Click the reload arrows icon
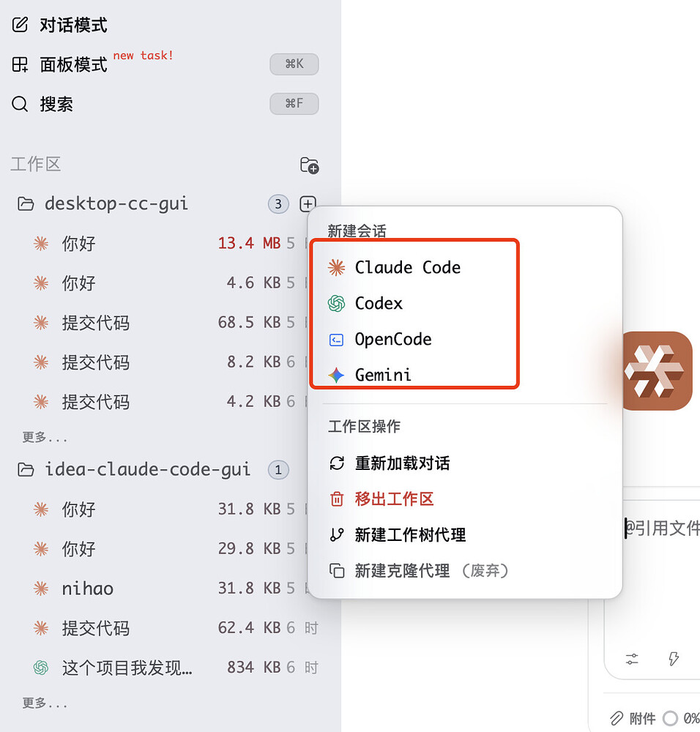This screenshot has width=700, height=732. pyautogui.click(x=337, y=463)
